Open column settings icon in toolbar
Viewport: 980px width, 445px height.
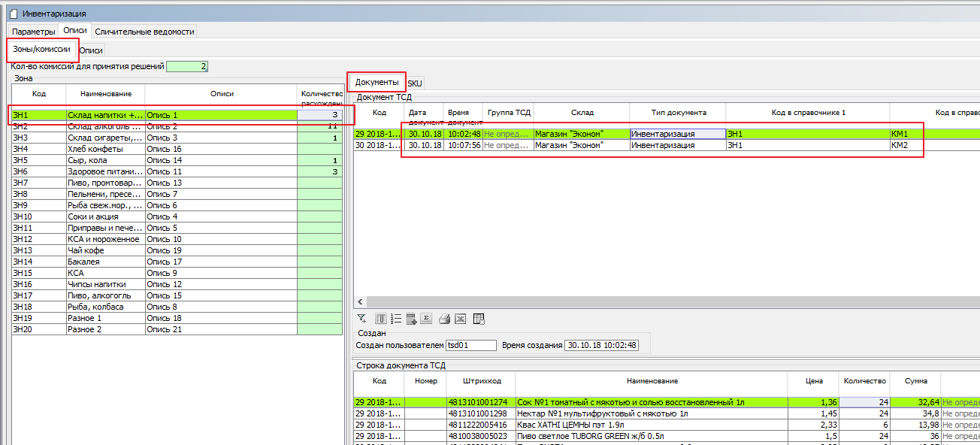[x=381, y=319]
